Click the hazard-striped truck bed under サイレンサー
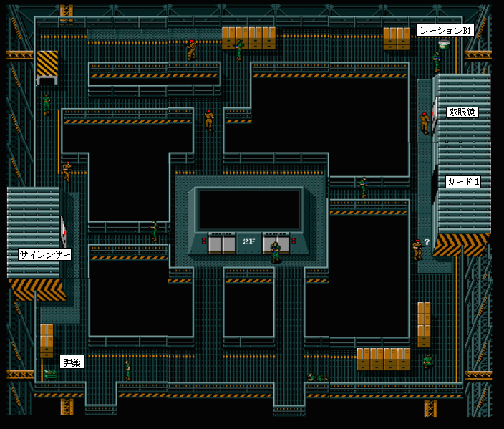504x429 pixels. 37,289
